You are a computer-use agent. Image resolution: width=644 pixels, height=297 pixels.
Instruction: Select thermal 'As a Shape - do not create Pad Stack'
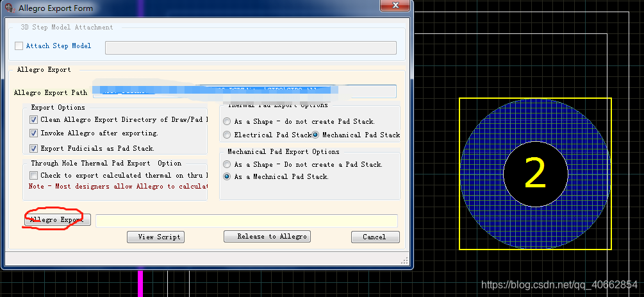227,122
